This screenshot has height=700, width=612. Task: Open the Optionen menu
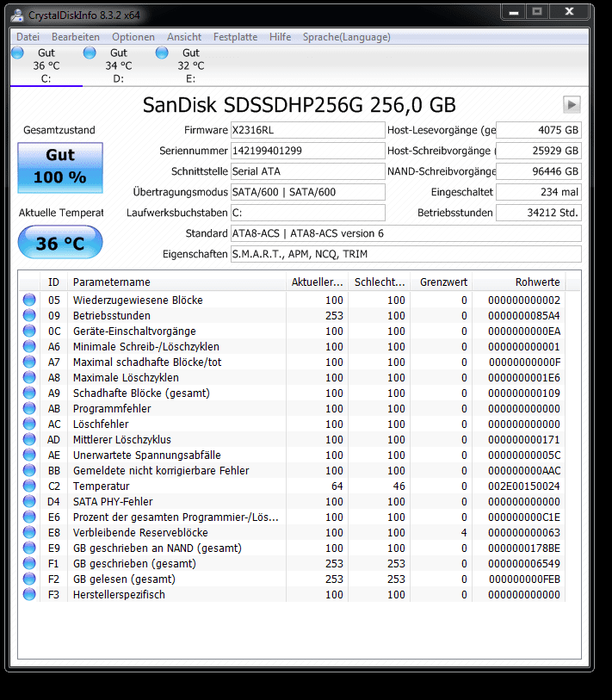click(x=133, y=37)
